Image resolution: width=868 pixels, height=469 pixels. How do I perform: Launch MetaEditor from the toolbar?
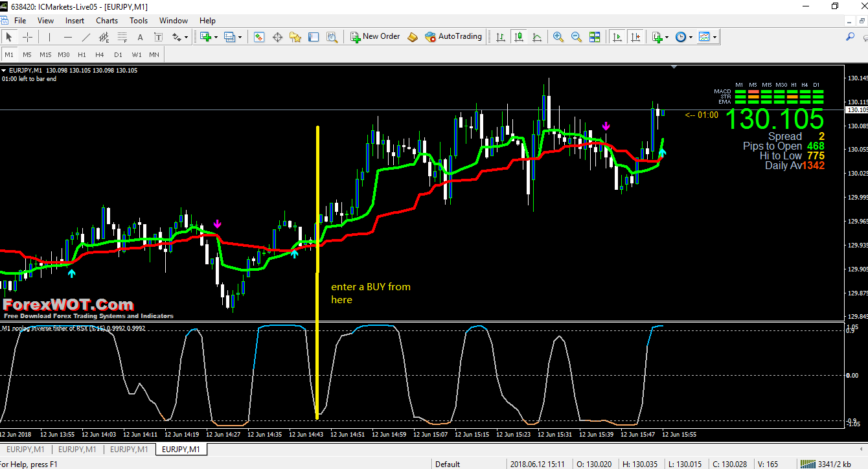pos(413,37)
